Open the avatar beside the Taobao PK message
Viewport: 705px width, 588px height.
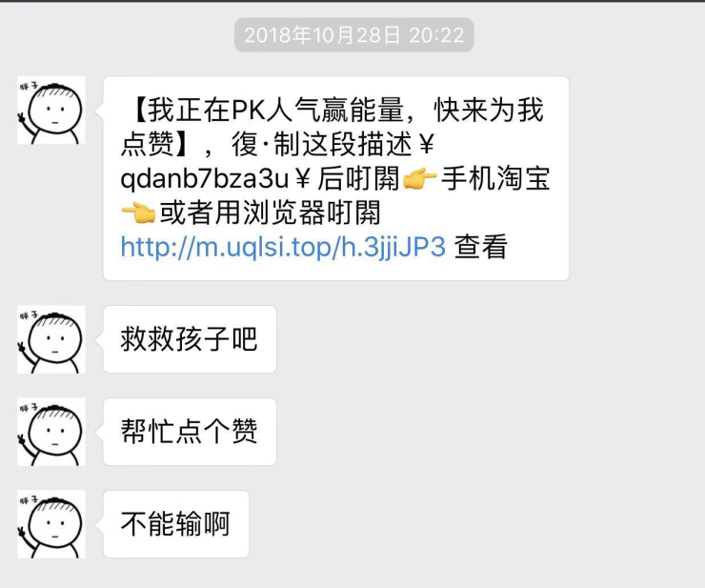click(51, 111)
